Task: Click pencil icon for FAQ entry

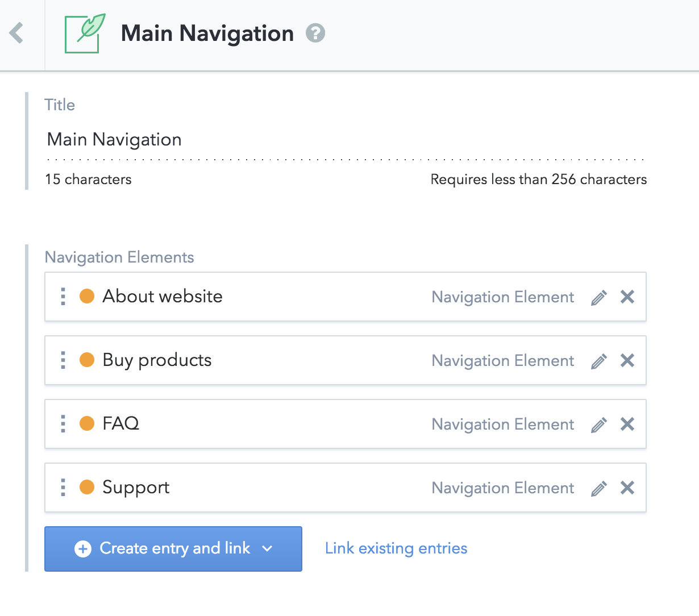Action: 599,424
